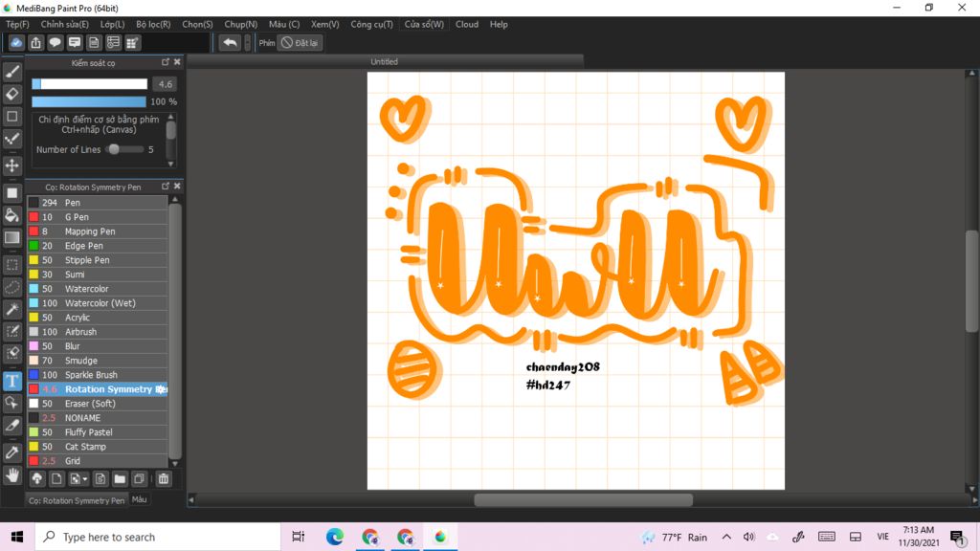This screenshot has width=980, height=551.
Task: Select the dot/polyline pen tool
Action: tap(11, 140)
